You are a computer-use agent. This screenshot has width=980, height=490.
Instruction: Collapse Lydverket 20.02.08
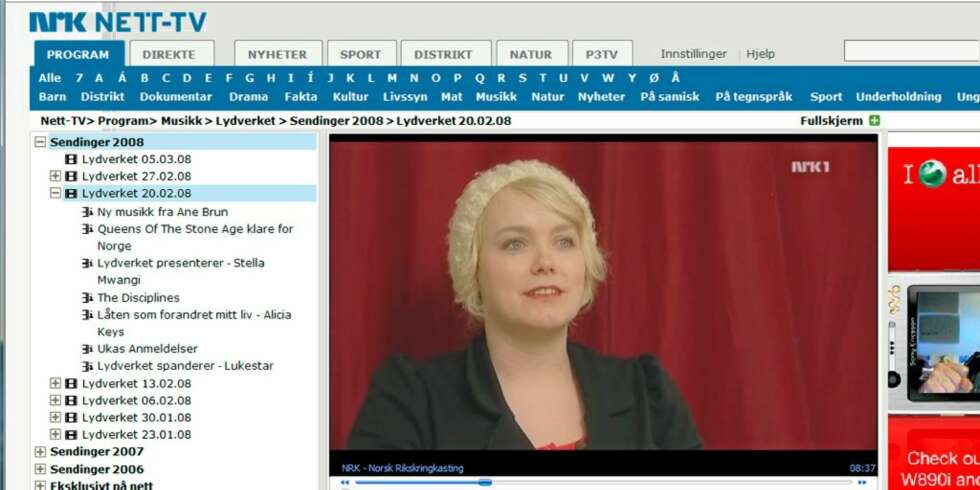click(55, 193)
